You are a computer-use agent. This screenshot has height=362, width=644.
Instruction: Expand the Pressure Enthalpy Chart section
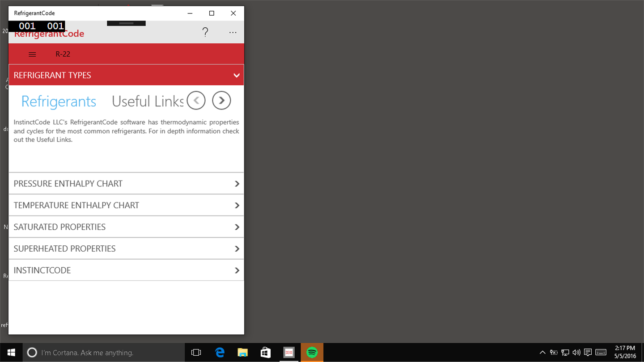pos(126,184)
